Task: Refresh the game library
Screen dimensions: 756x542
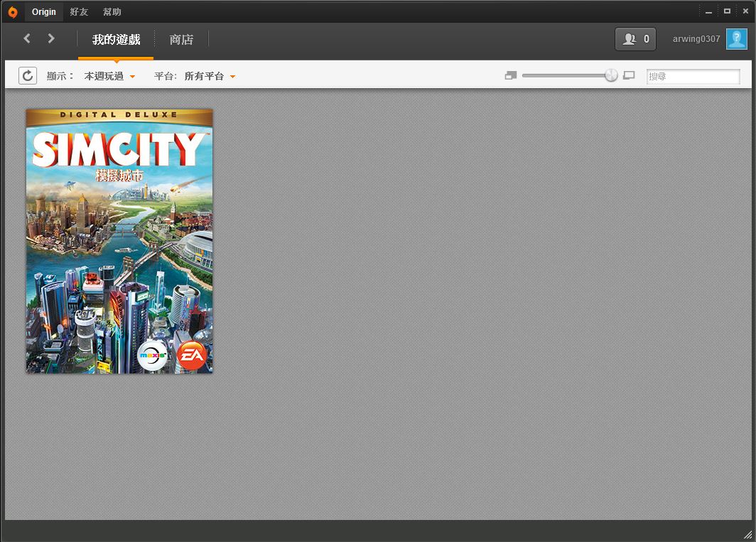Action: 28,76
